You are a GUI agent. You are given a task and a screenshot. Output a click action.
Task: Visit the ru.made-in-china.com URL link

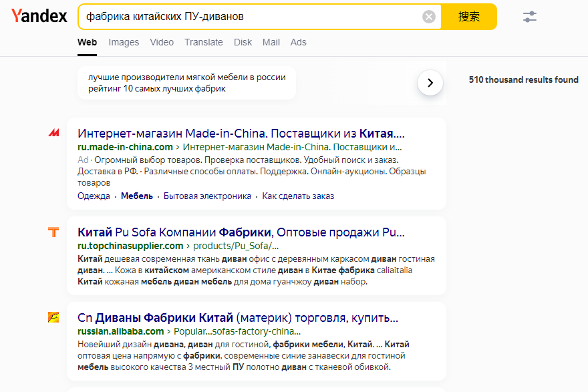click(x=125, y=147)
